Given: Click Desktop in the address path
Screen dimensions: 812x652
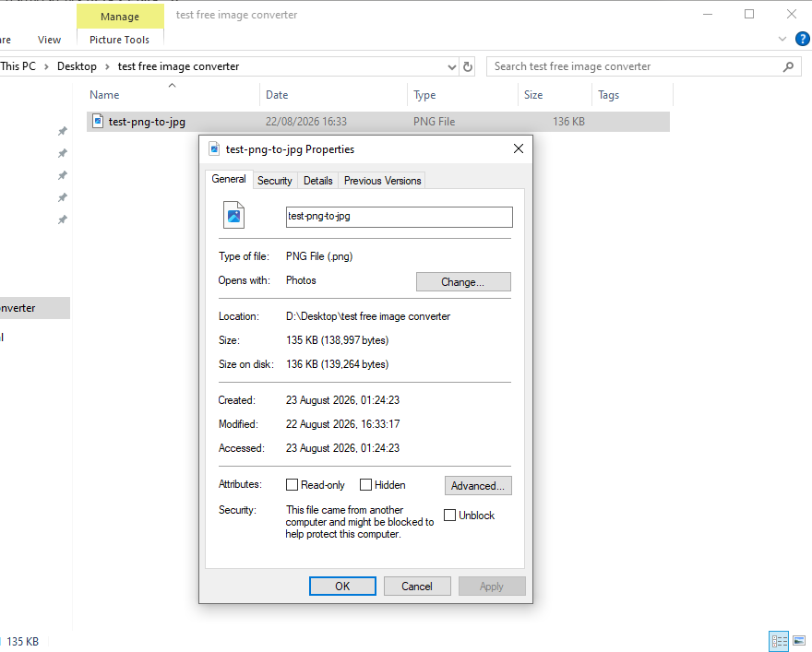Looking at the screenshot, I should (77, 66).
